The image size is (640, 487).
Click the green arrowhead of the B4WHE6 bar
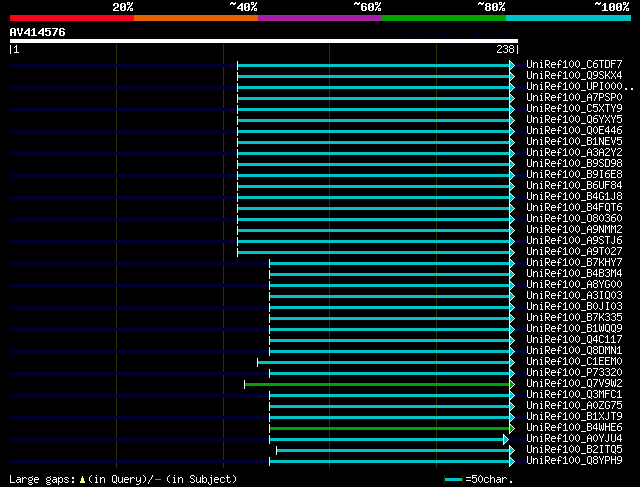(x=512, y=429)
